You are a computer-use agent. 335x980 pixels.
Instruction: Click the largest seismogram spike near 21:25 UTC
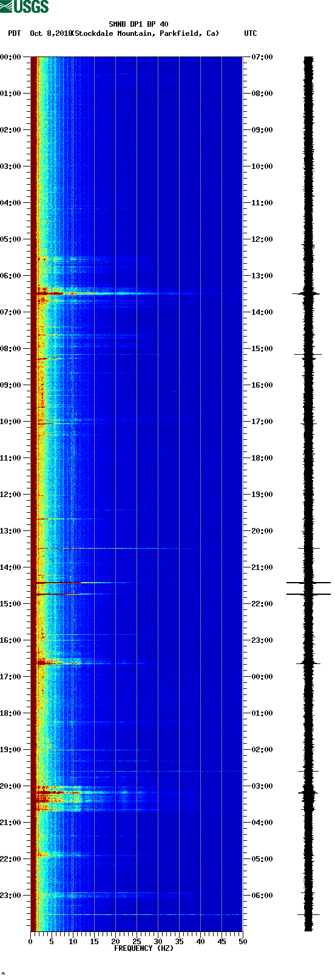coord(308,583)
